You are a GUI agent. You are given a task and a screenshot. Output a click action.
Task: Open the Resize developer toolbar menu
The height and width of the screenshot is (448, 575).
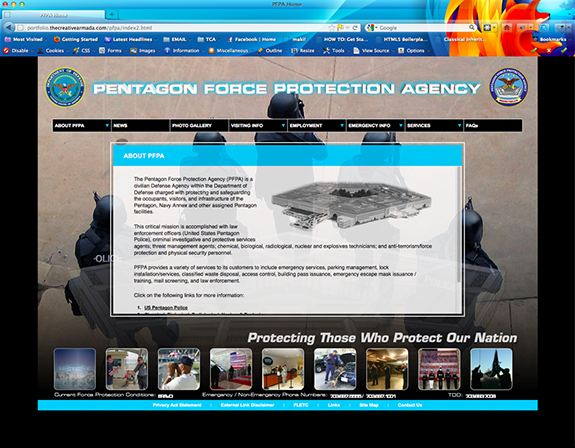304,51
